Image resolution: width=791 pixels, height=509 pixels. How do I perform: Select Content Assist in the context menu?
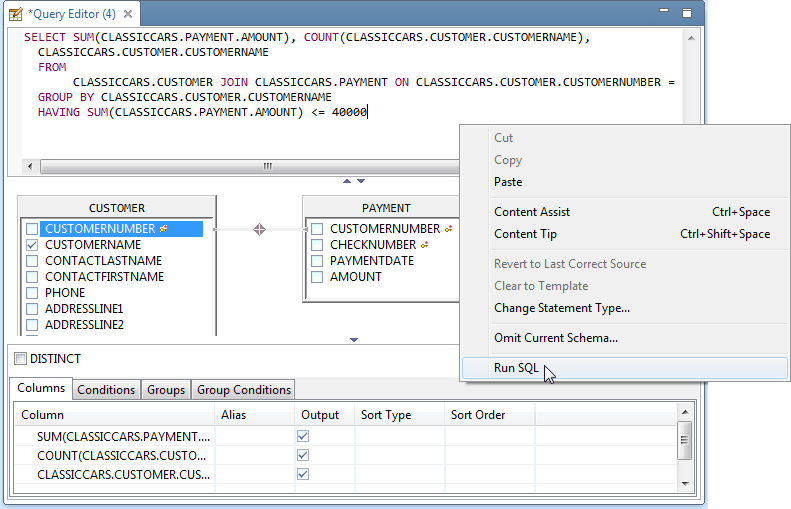[x=532, y=212]
